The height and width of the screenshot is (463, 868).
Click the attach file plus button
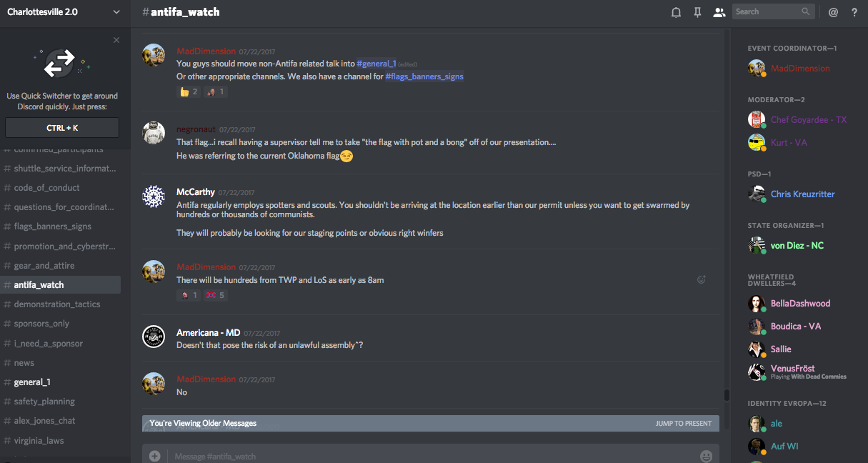(154, 456)
